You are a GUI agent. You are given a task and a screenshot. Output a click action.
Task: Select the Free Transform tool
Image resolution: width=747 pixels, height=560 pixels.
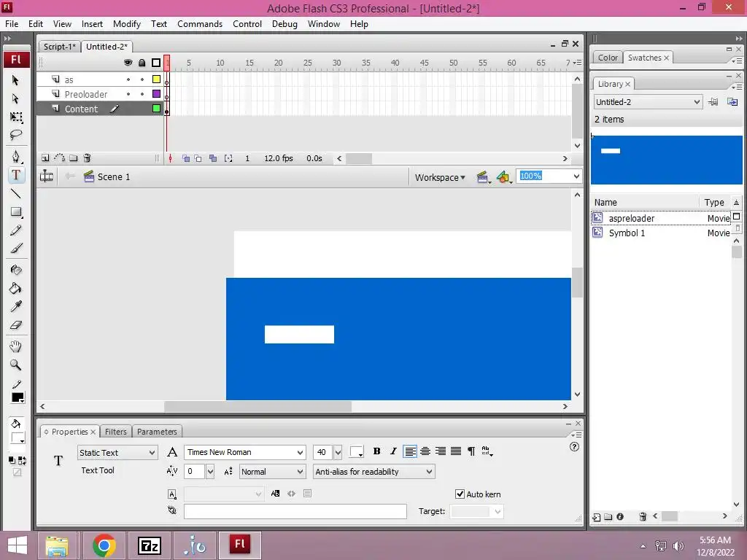click(16, 117)
